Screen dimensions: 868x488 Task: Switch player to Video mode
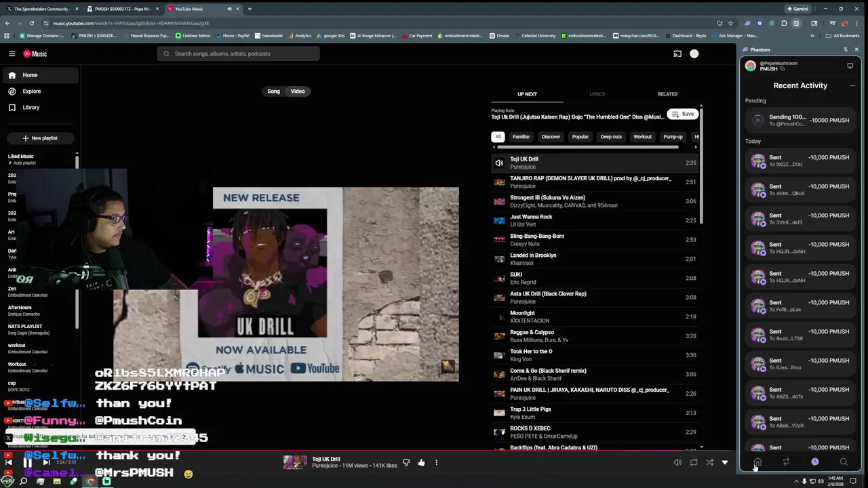coord(298,91)
